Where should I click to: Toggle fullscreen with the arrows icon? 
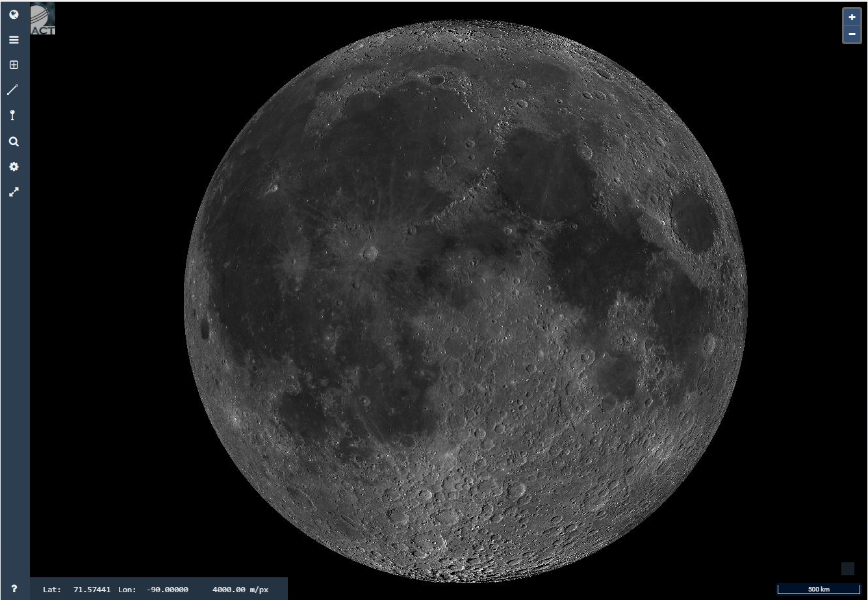pos(14,192)
